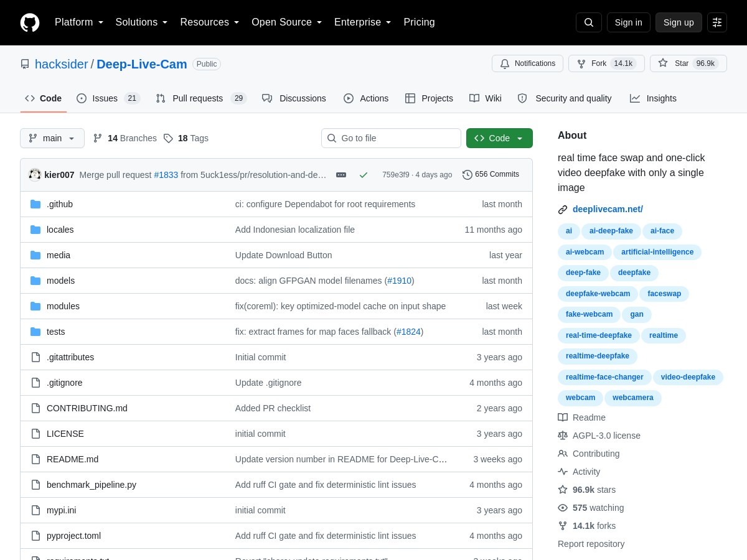The width and height of the screenshot is (747, 560).
Task: Click the bell icon for Notifications
Action: pyautogui.click(x=505, y=63)
